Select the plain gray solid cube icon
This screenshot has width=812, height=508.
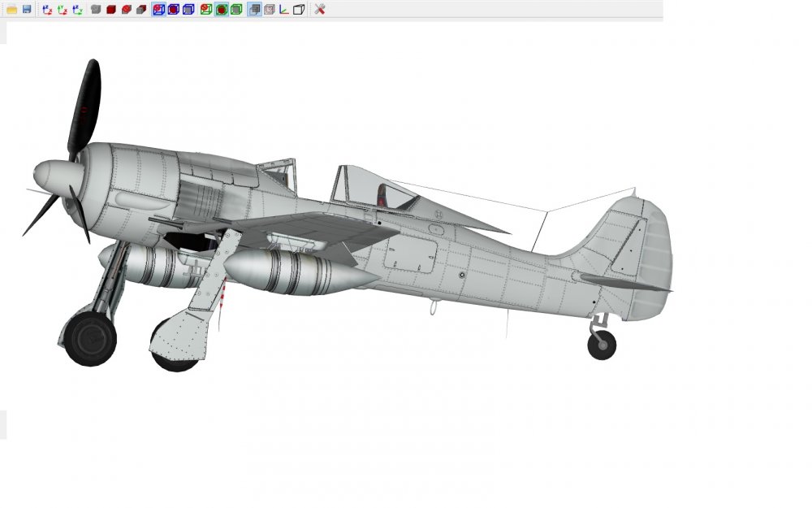(96, 9)
